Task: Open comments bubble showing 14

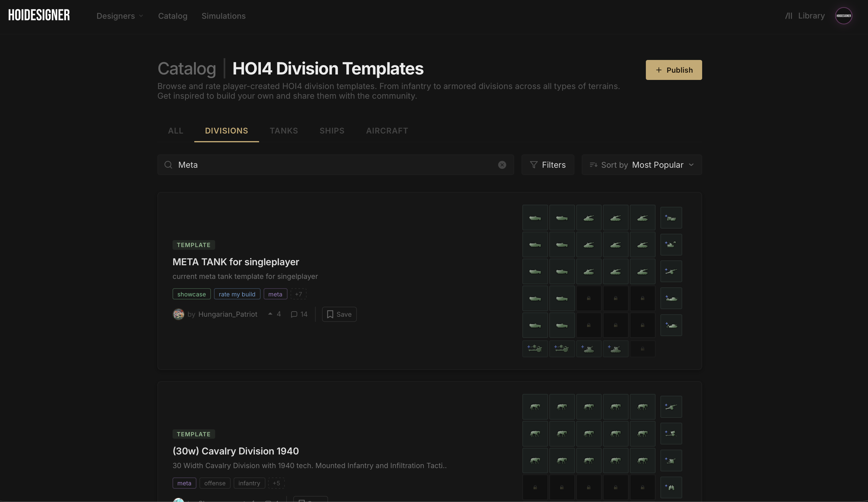Action: (299, 314)
